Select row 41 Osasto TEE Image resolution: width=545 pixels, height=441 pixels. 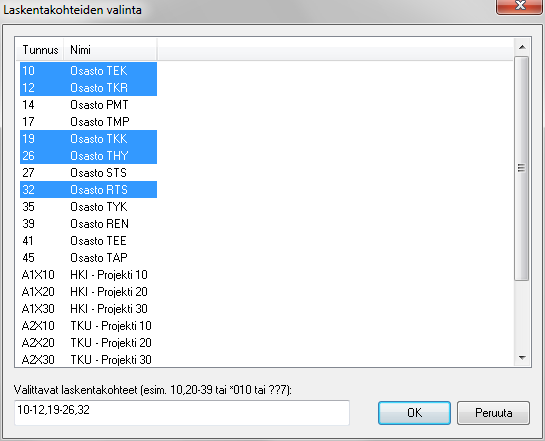(x=88, y=241)
